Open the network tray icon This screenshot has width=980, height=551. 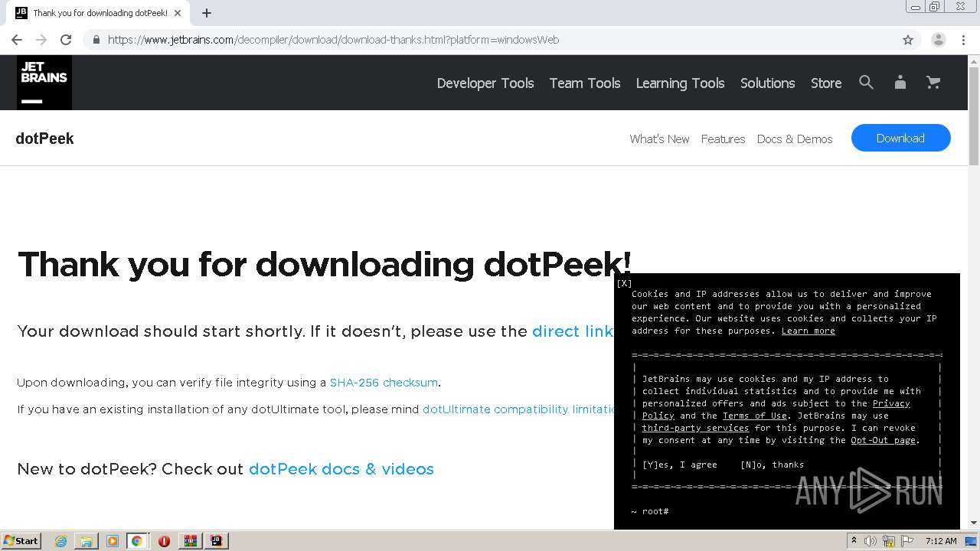tap(889, 541)
